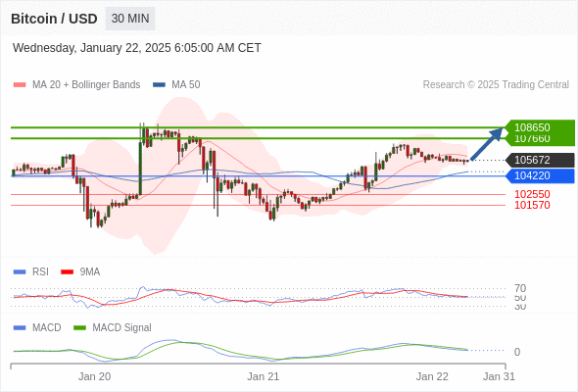Click the RSI legend label

(40, 272)
